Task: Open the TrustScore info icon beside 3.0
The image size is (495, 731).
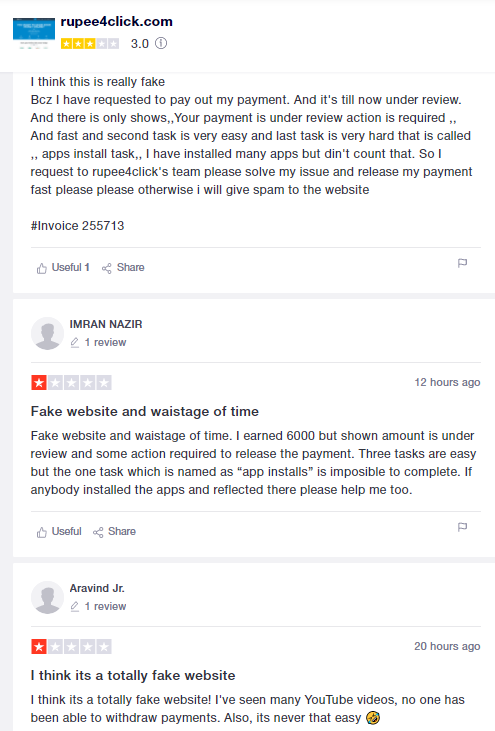Action: (x=161, y=43)
